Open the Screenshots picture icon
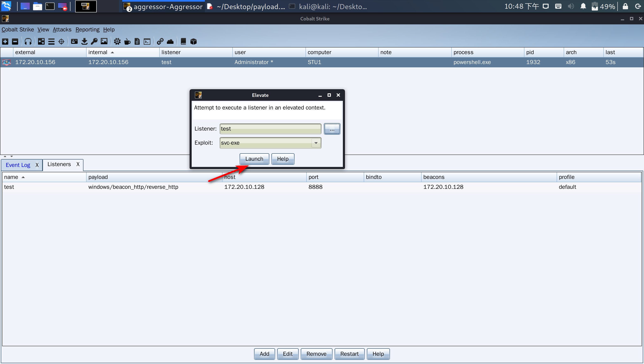Image resolution: width=644 pixels, height=364 pixels. click(x=104, y=42)
